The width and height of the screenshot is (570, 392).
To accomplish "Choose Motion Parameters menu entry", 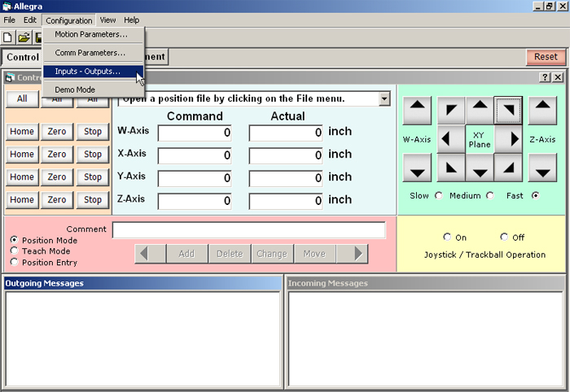I will point(93,34).
